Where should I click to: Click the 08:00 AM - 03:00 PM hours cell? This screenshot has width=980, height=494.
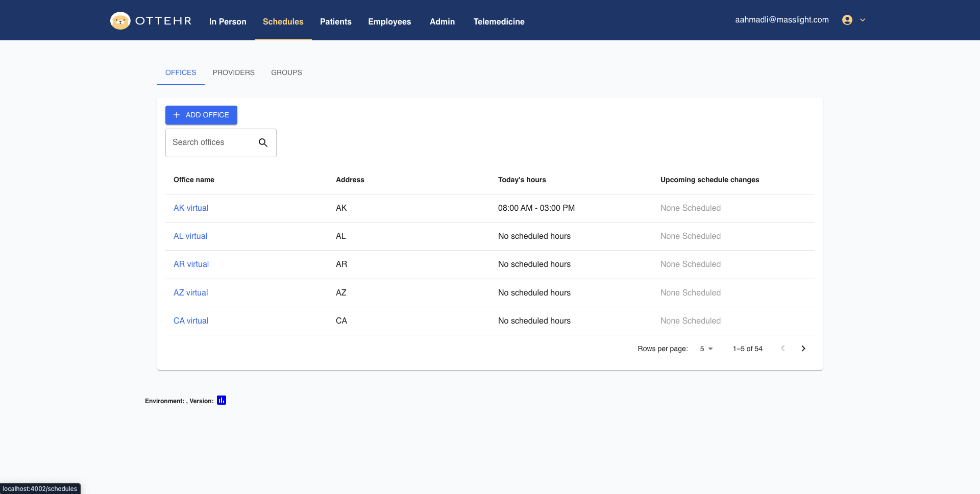click(536, 208)
